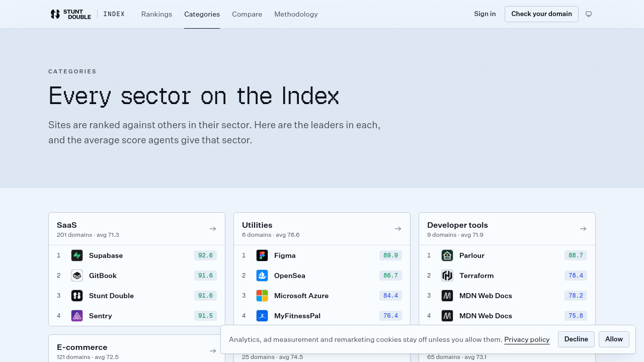Click the Stunt Double Index logo

(x=88, y=14)
